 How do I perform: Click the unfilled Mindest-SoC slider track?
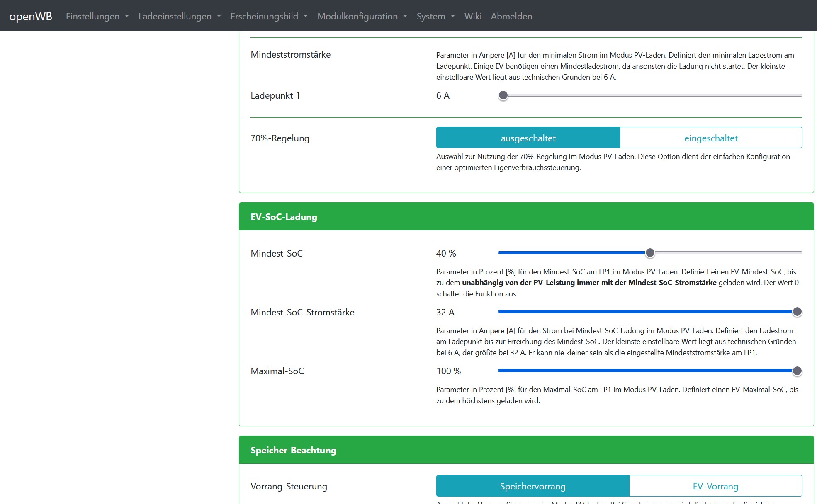pos(726,253)
